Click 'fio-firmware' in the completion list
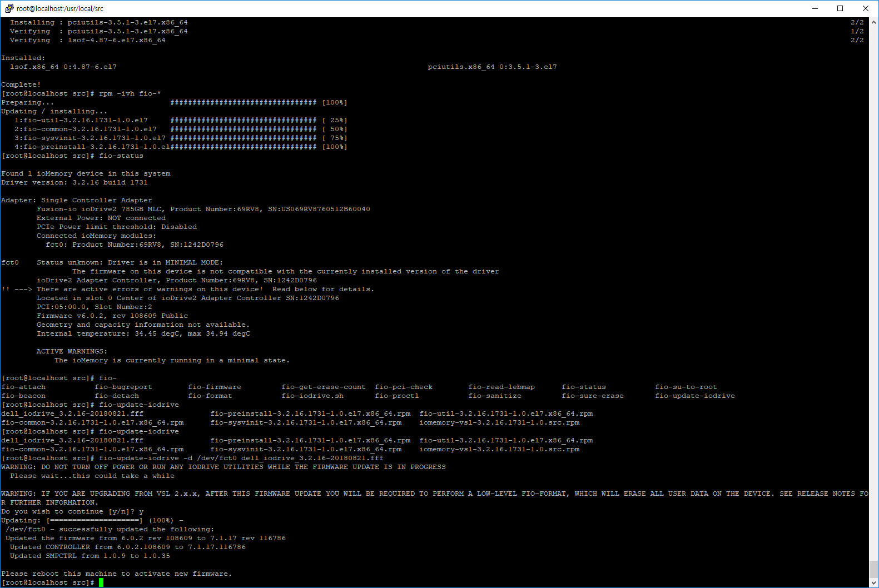The width and height of the screenshot is (879, 588). pos(215,387)
